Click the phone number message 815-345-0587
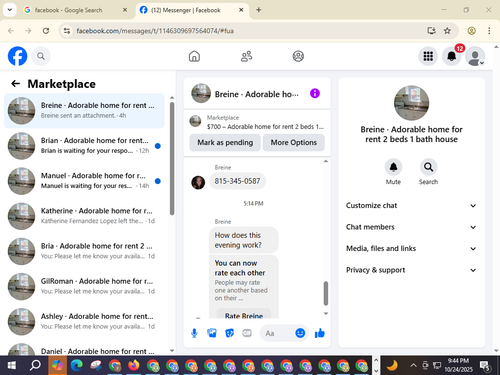The height and width of the screenshot is (375, 500). coord(237,181)
